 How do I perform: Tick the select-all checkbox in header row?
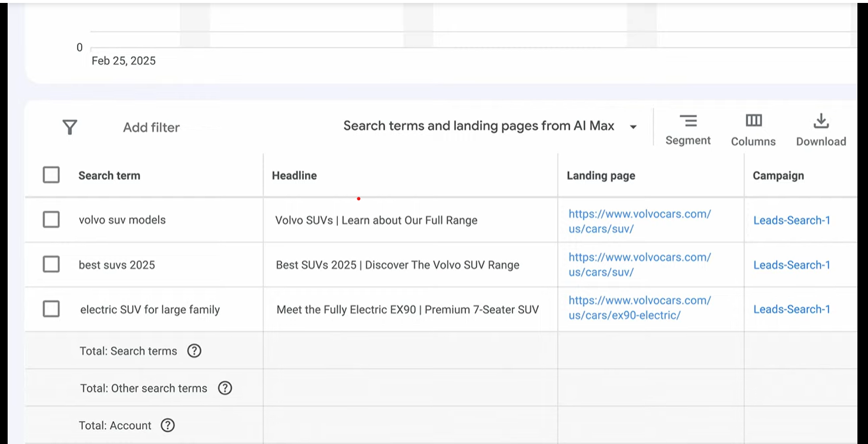click(x=51, y=175)
